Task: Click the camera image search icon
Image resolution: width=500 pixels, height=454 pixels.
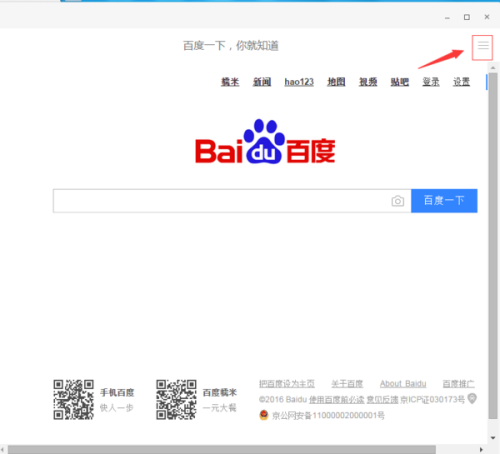Action: click(397, 201)
